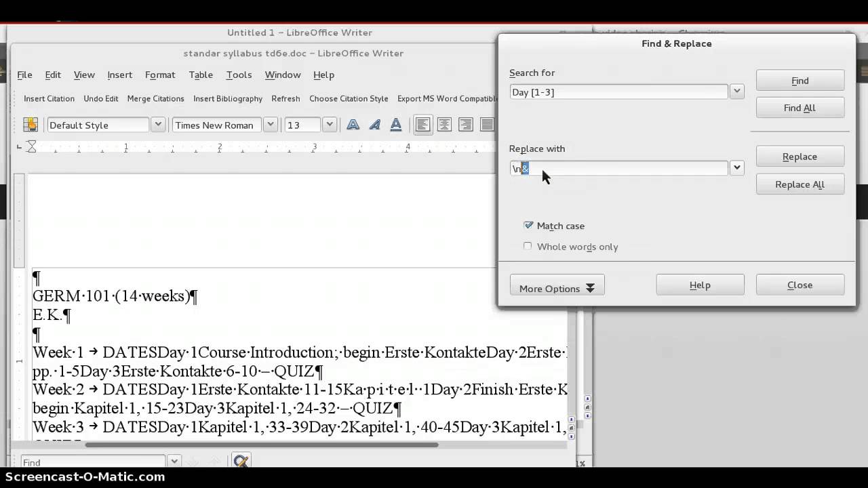
Task: Click the Week 3 line text
Action: point(300,427)
